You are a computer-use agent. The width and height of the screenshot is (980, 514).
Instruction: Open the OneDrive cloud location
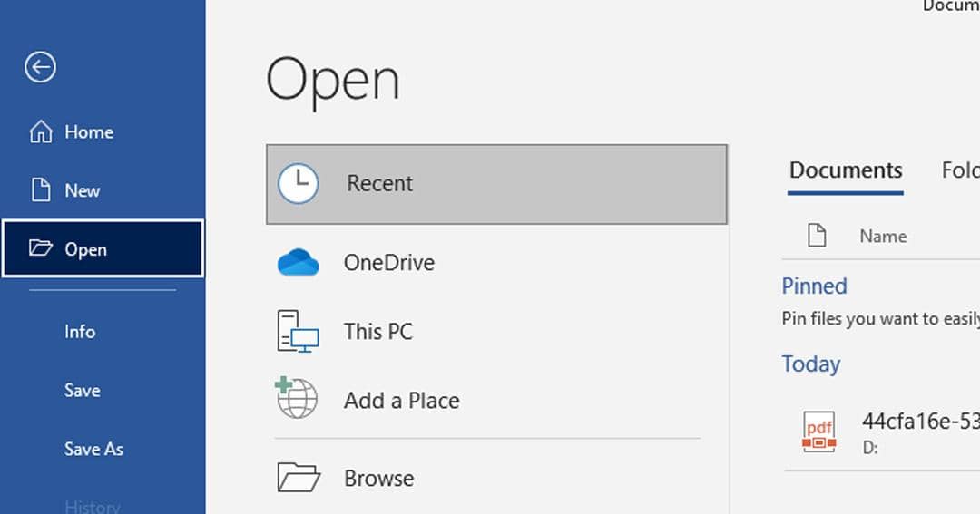pos(298,263)
